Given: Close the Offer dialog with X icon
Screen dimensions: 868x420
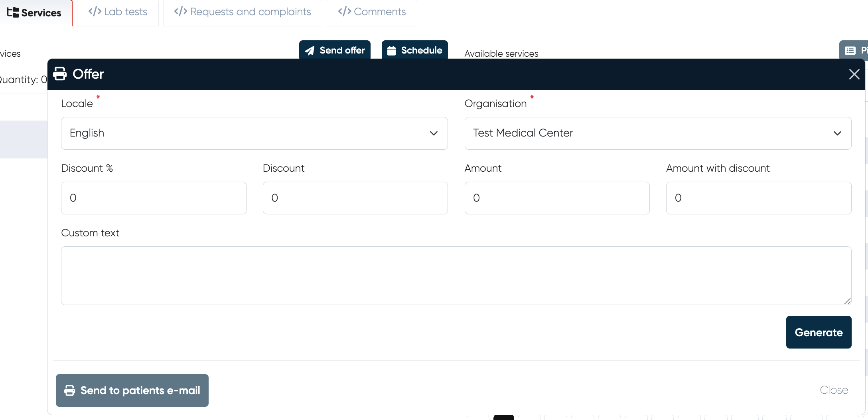Looking at the screenshot, I should coord(854,74).
